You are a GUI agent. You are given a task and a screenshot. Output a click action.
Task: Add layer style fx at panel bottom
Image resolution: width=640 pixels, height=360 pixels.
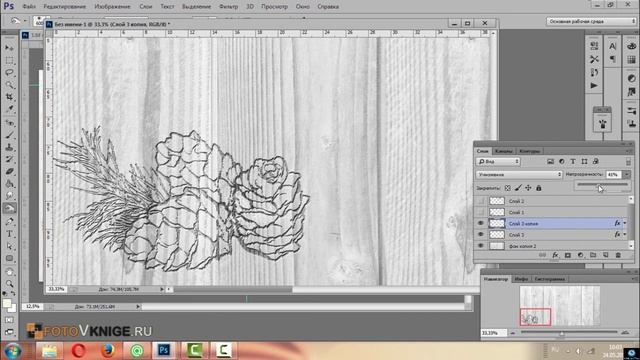pos(555,255)
